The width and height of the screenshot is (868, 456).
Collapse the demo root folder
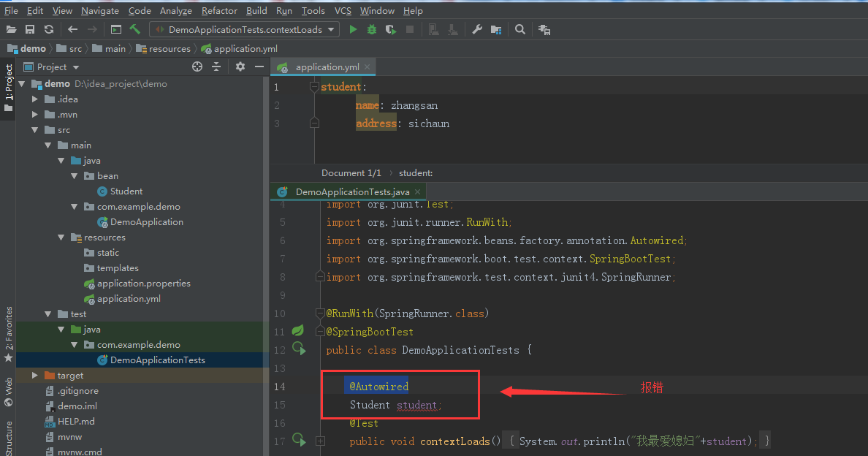(22, 84)
